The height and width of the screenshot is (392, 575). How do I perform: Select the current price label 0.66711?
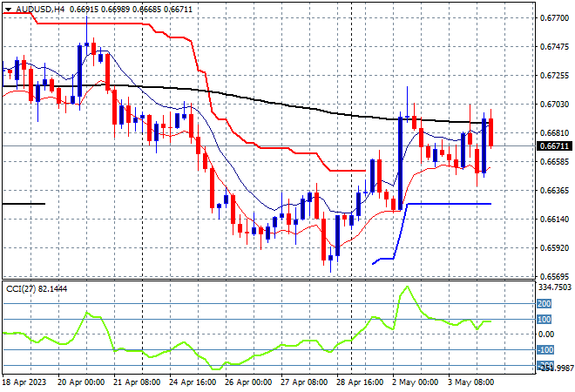pos(555,146)
